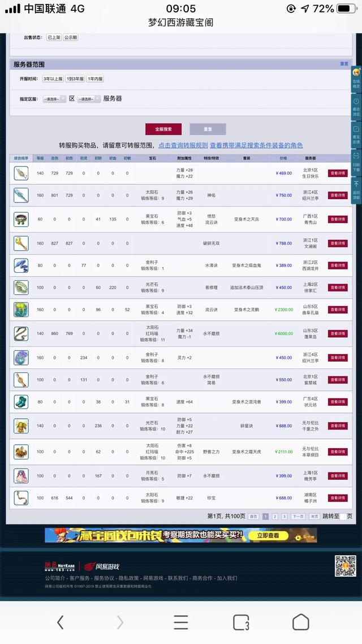This screenshot has width=362, height=644.
Task: Go to page 2 of results
Action: (275, 516)
